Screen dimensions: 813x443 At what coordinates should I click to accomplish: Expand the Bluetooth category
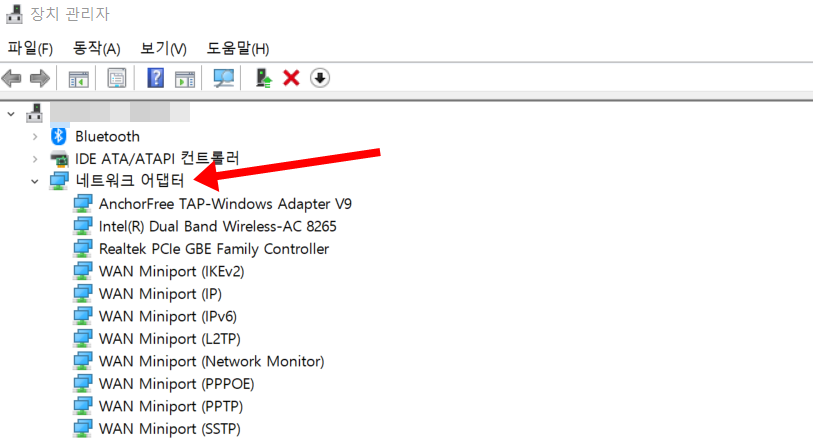point(35,136)
